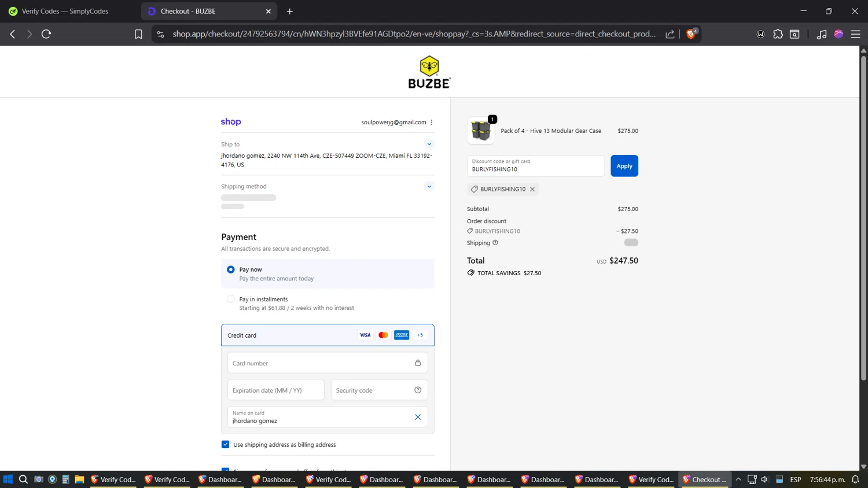Open account options three-dot menu
This screenshot has height=488, width=868.
[432, 122]
